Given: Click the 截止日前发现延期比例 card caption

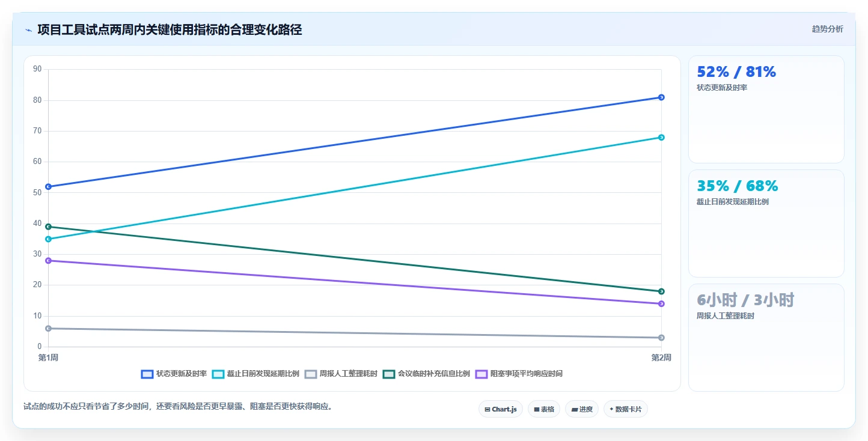Looking at the screenshot, I should (x=733, y=202).
